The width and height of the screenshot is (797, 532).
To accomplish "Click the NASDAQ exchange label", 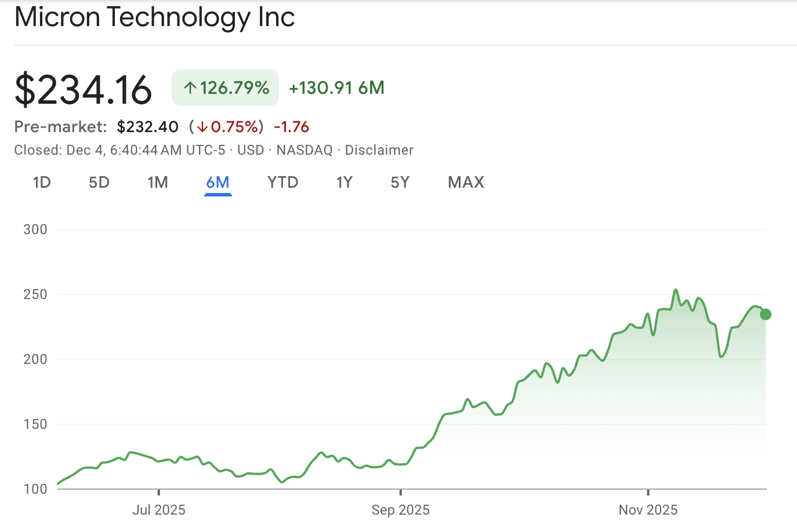I will click(305, 150).
